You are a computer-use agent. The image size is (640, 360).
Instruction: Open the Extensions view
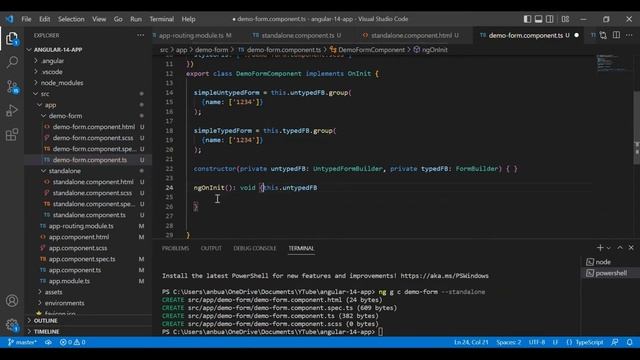pos(12,135)
